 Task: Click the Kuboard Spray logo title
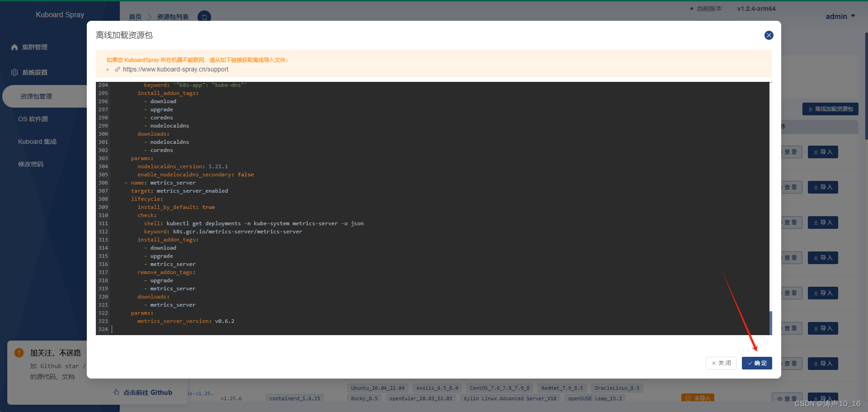(x=60, y=14)
